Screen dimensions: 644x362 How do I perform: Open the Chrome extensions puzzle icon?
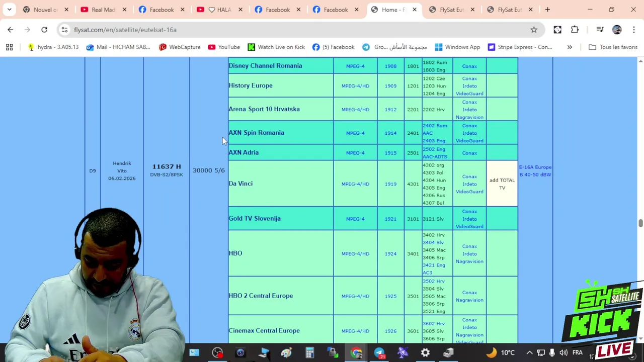click(x=575, y=30)
